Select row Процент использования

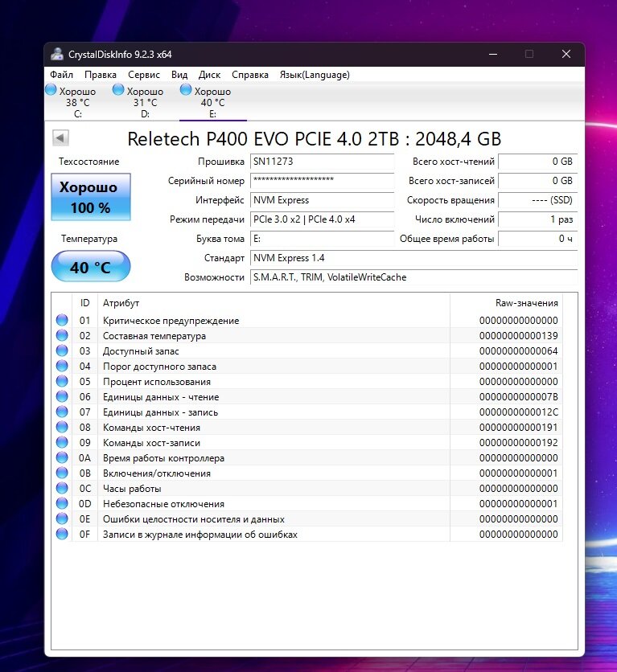(x=307, y=382)
